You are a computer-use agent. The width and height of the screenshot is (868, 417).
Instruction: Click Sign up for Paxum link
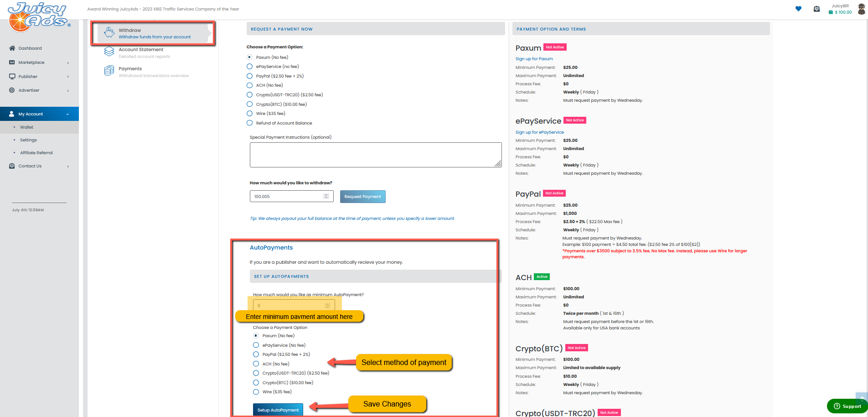(534, 59)
